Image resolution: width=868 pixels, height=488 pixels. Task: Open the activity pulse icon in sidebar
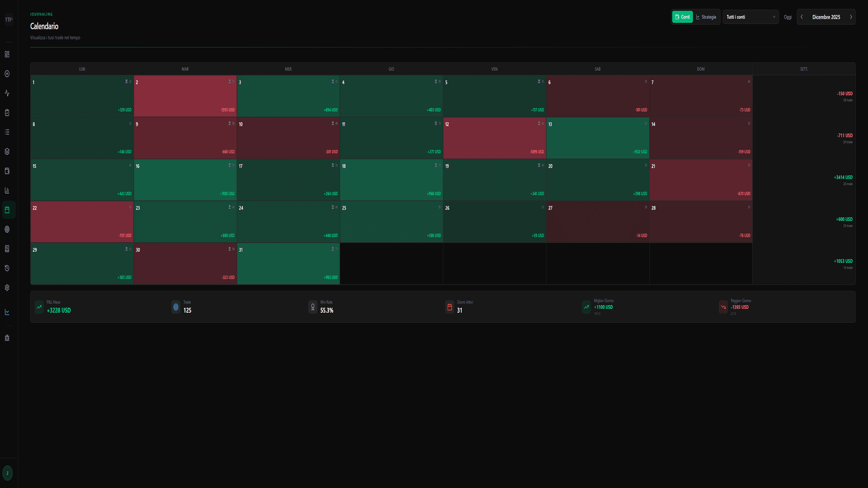pos(7,93)
